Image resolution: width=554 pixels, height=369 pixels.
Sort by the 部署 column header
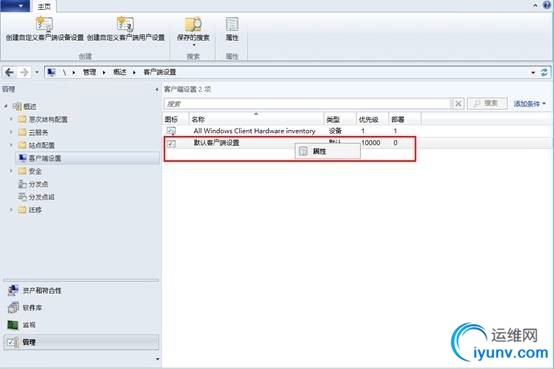click(405, 119)
